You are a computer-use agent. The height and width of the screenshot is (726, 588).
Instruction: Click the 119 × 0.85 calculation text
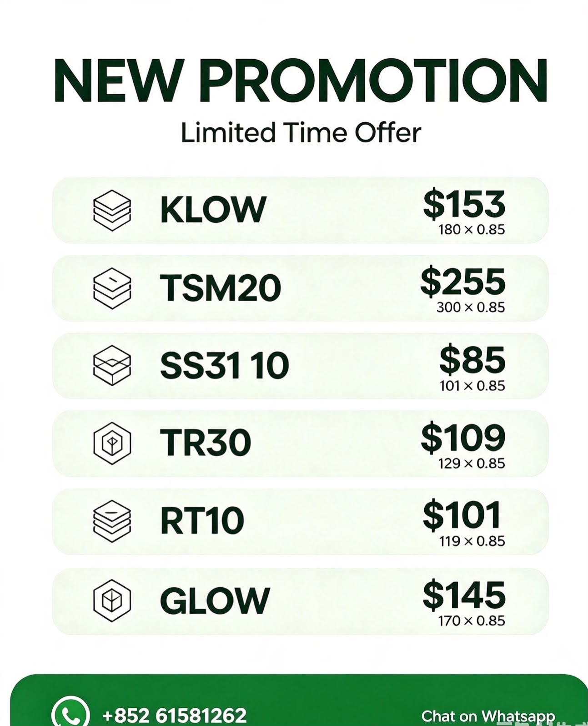(x=472, y=541)
